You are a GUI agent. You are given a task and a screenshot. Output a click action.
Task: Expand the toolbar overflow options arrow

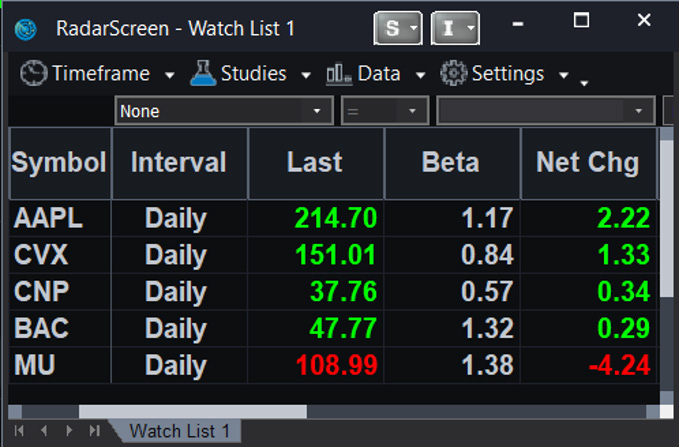click(584, 82)
